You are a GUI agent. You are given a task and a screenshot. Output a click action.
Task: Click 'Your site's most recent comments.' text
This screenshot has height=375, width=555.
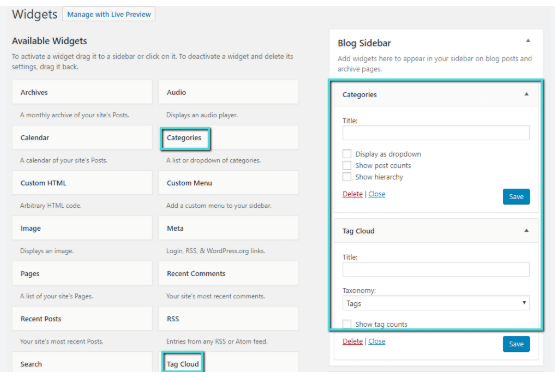click(216, 296)
